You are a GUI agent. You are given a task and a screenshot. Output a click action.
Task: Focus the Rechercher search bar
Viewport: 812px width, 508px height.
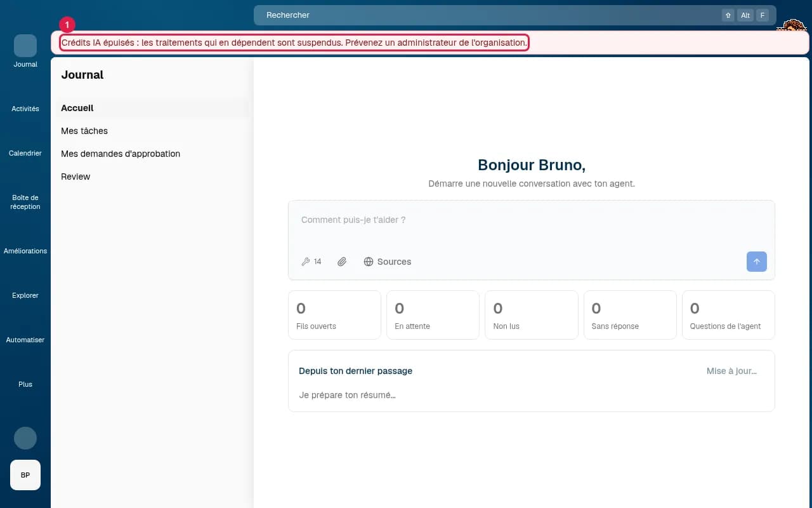click(515, 15)
